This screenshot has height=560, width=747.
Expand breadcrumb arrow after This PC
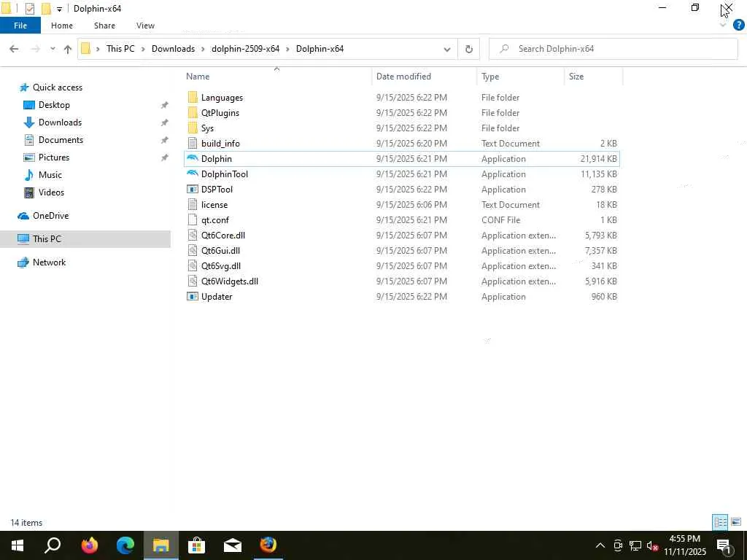143,49
